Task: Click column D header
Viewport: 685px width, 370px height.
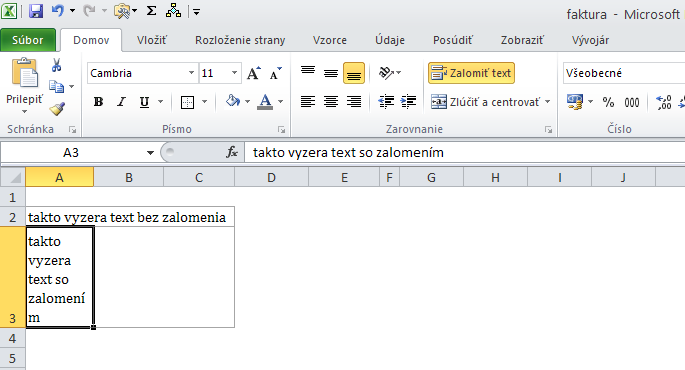Action: [271, 178]
